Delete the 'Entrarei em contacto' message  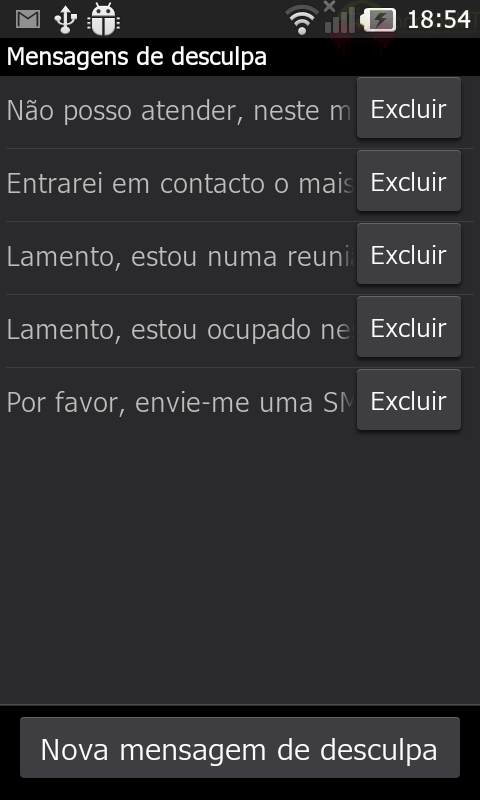409,181
